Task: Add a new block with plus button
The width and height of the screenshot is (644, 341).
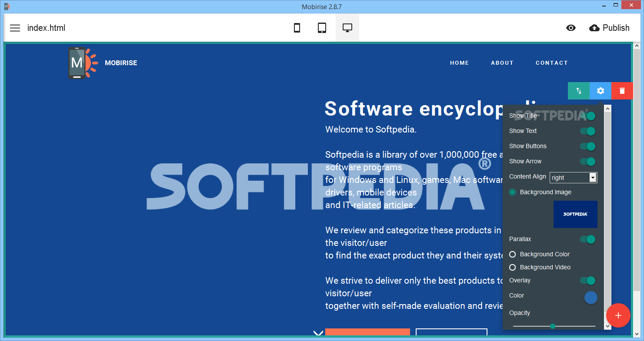Action: [618, 315]
